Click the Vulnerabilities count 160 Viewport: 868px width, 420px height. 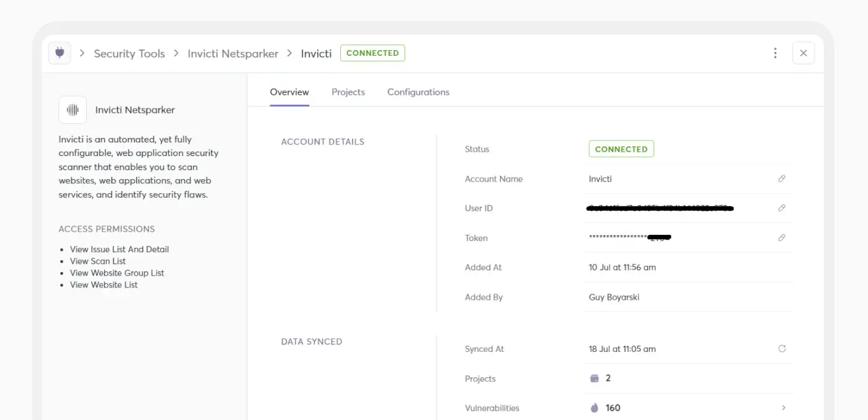pyautogui.click(x=613, y=408)
